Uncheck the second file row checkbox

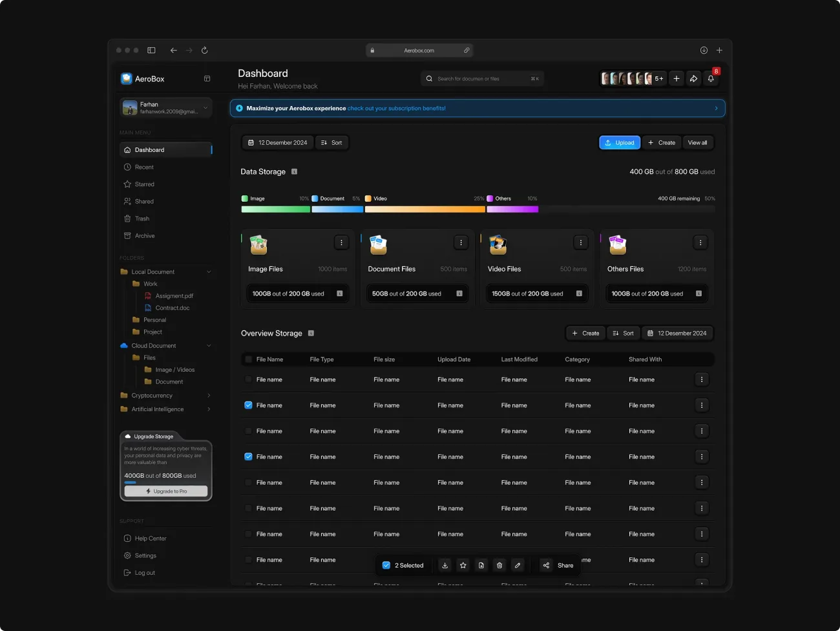248,405
